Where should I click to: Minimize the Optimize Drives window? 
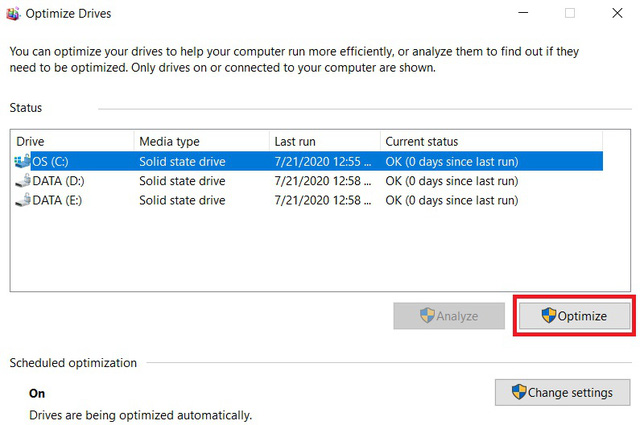[x=523, y=13]
